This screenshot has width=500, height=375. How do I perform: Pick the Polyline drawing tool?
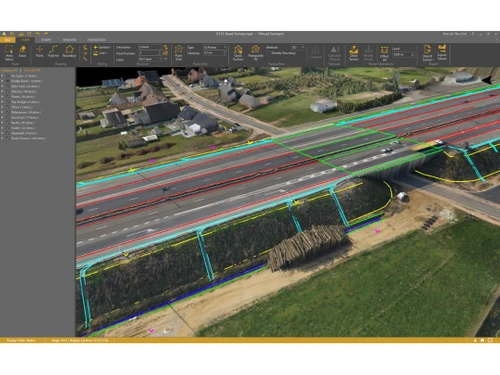tap(53, 52)
